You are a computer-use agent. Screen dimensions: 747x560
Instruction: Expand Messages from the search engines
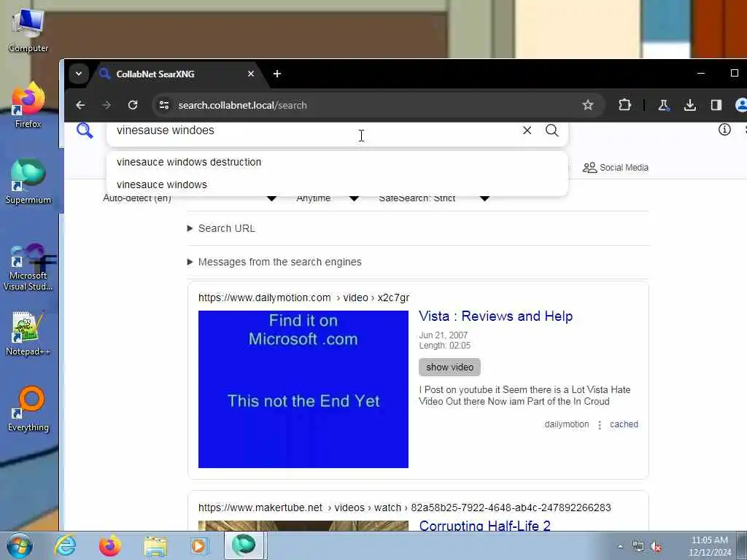tap(274, 262)
